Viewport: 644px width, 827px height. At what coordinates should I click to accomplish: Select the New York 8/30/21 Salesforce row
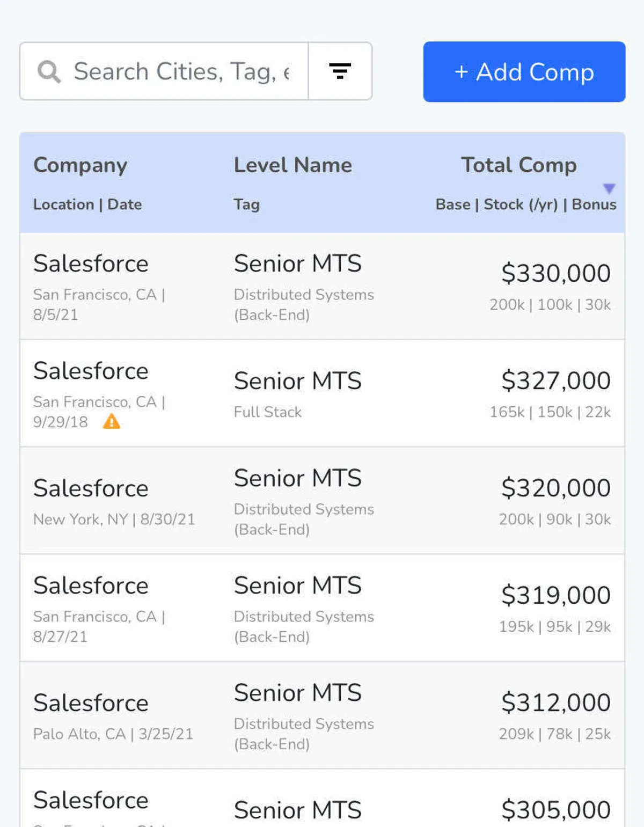(x=322, y=501)
